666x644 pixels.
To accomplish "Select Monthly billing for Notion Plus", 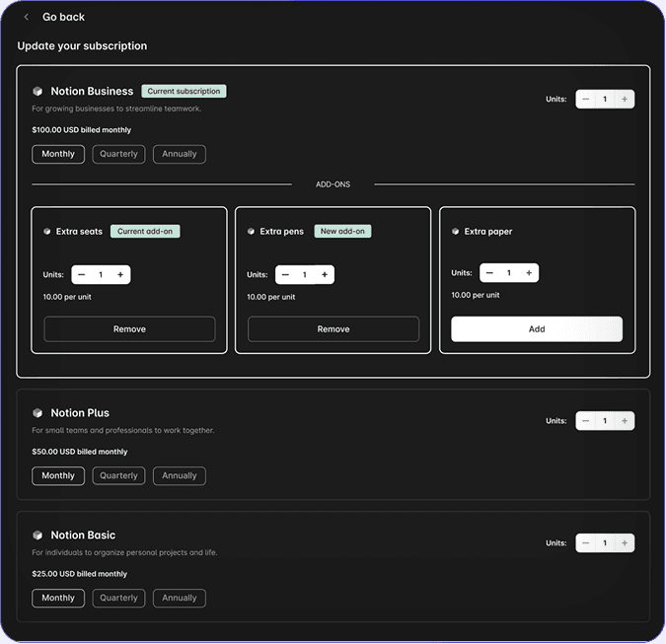I will coord(58,476).
